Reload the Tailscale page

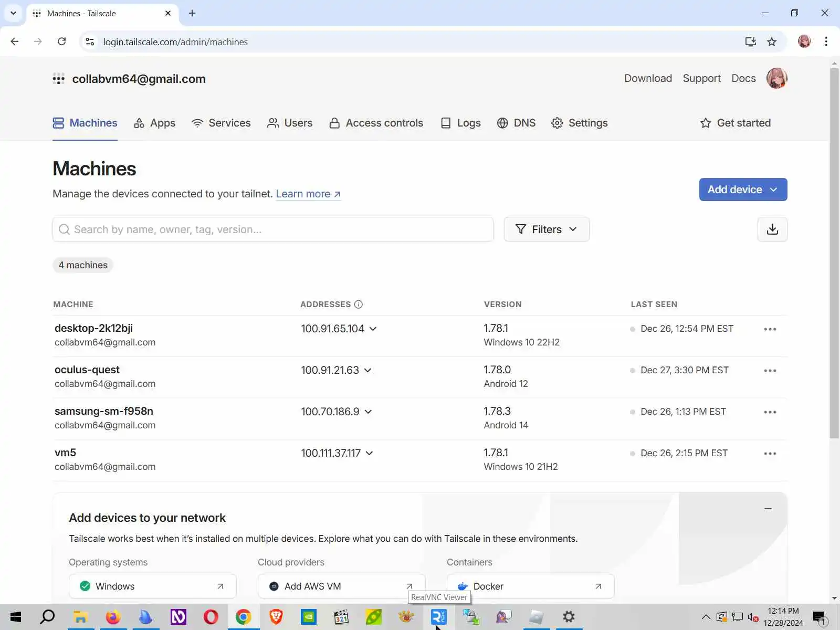point(61,41)
